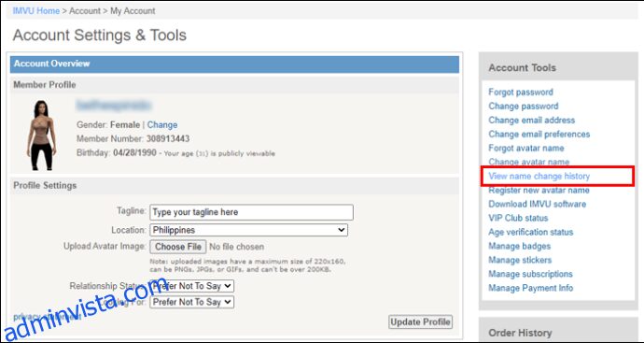Open the Forgot password link
Viewport: 644px width, 343px height.
point(521,93)
